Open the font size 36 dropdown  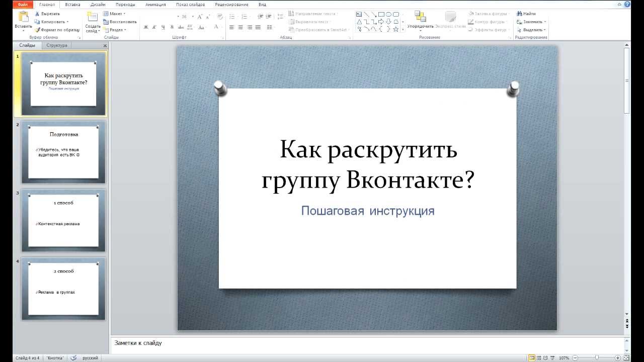(x=193, y=16)
